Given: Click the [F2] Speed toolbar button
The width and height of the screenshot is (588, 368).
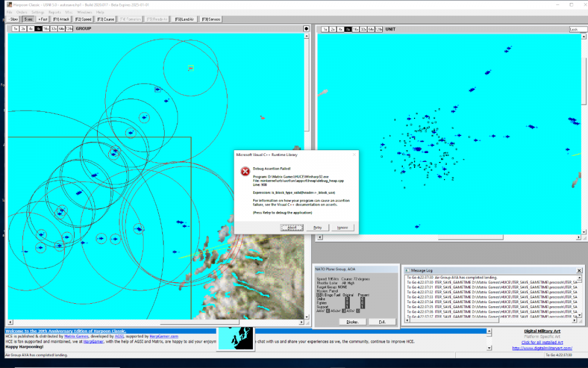Looking at the screenshot, I should [83, 19].
